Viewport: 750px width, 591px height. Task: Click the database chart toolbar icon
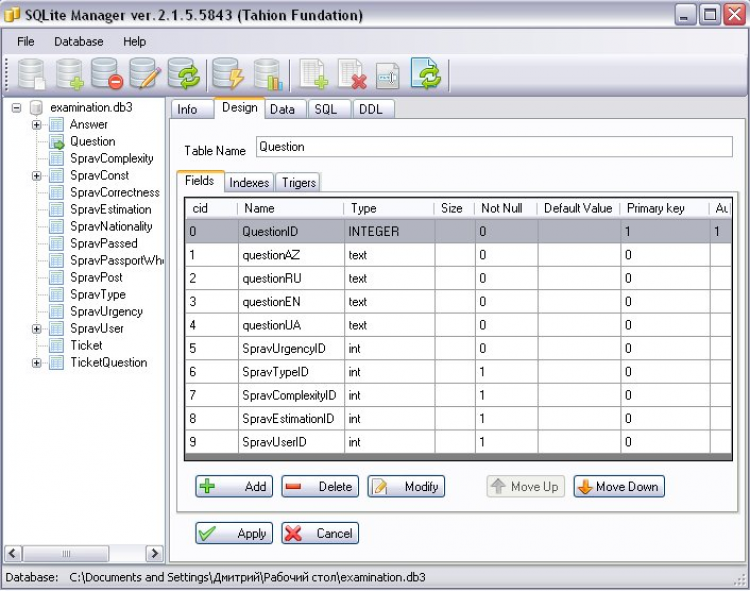(267, 74)
